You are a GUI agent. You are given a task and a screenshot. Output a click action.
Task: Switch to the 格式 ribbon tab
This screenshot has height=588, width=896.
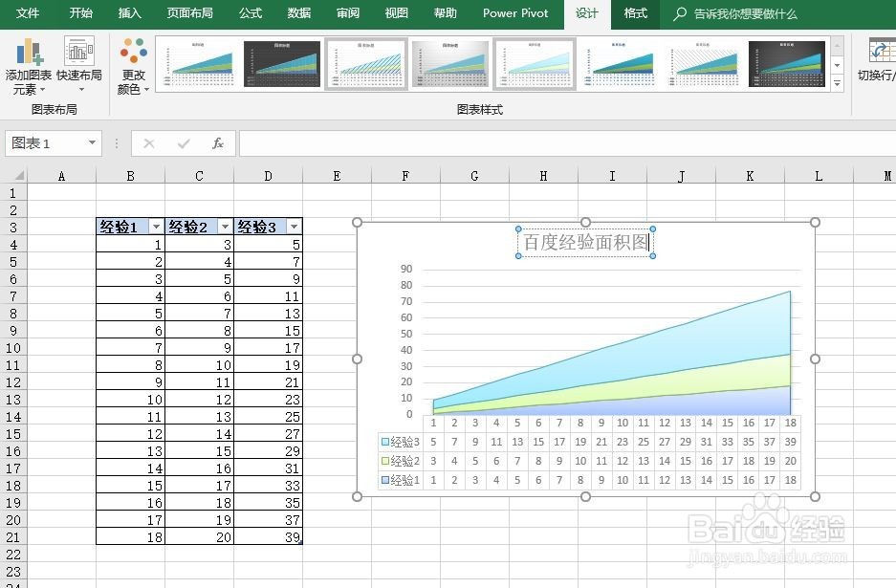(x=634, y=13)
